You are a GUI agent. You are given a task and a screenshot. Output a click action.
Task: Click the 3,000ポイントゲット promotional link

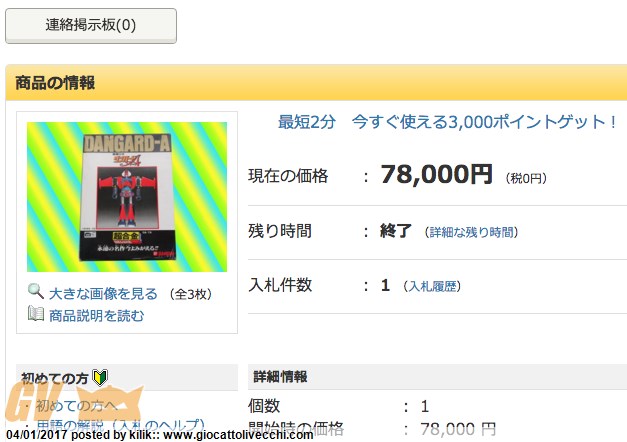(x=484, y=122)
